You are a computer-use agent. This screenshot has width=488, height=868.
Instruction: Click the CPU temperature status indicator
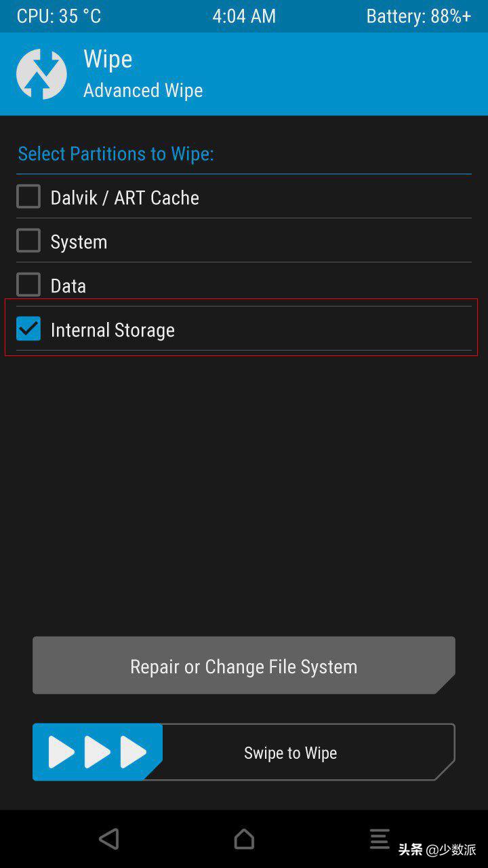(x=59, y=16)
